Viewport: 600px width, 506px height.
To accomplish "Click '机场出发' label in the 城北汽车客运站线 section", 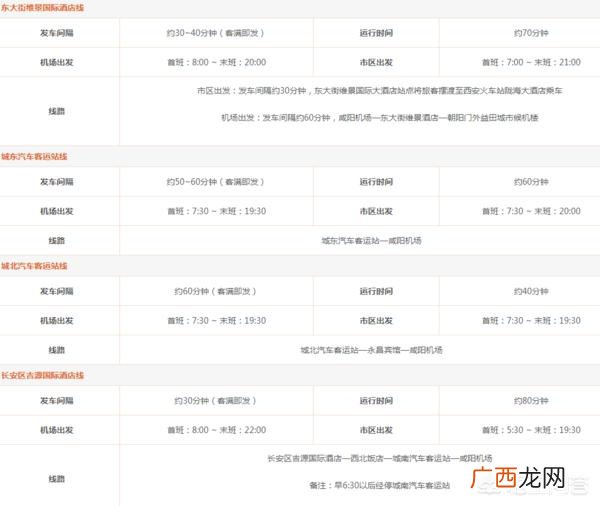I will pyautogui.click(x=57, y=321).
